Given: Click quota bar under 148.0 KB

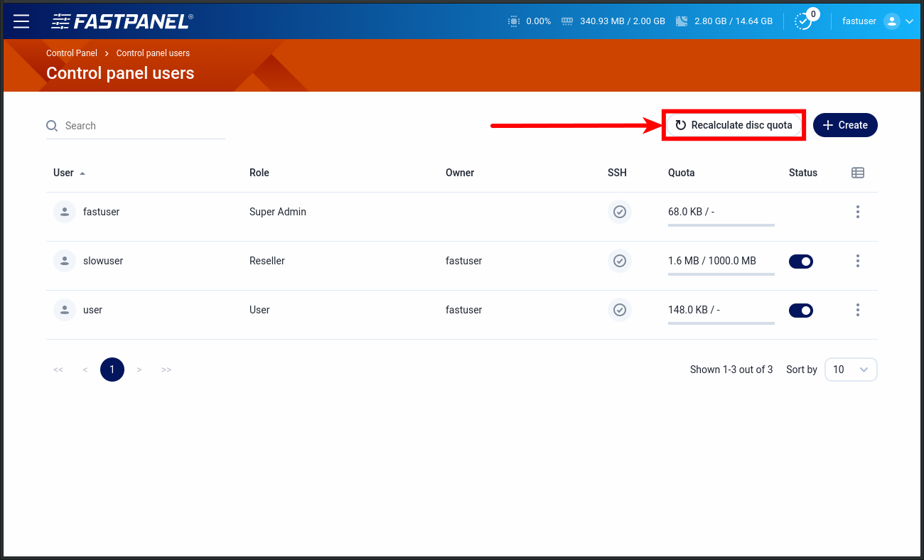Looking at the screenshot, I should tap(721, 323).
